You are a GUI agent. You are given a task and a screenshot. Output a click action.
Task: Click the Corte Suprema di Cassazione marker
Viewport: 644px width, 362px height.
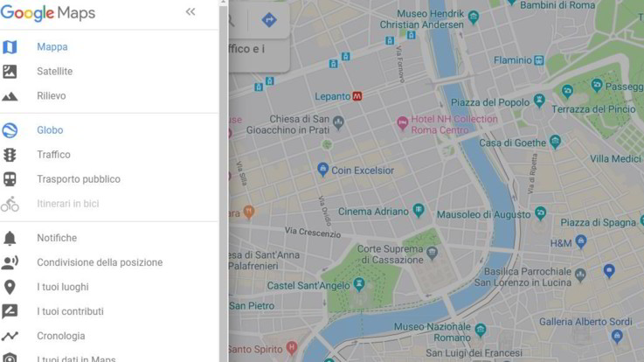(432, 253)
